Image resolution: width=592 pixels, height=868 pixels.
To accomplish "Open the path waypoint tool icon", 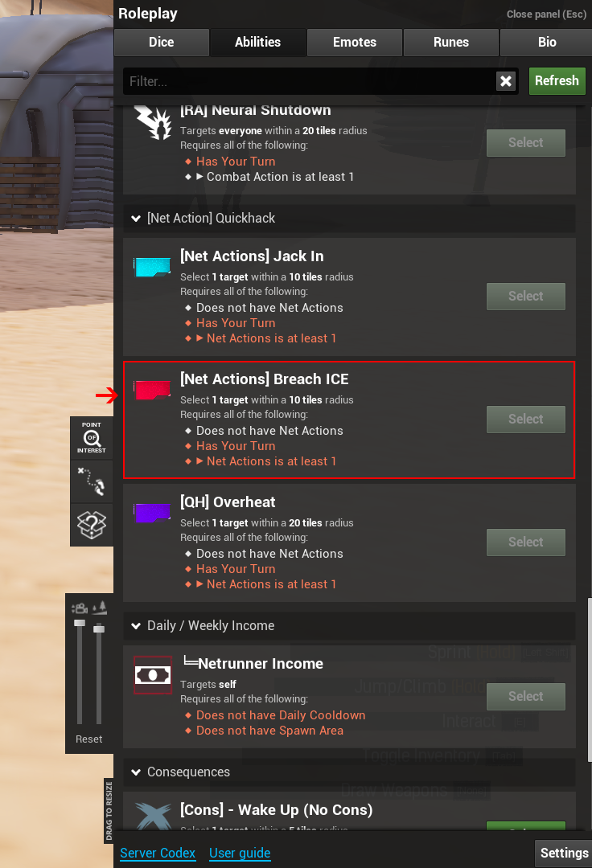I will click(92, 481).
